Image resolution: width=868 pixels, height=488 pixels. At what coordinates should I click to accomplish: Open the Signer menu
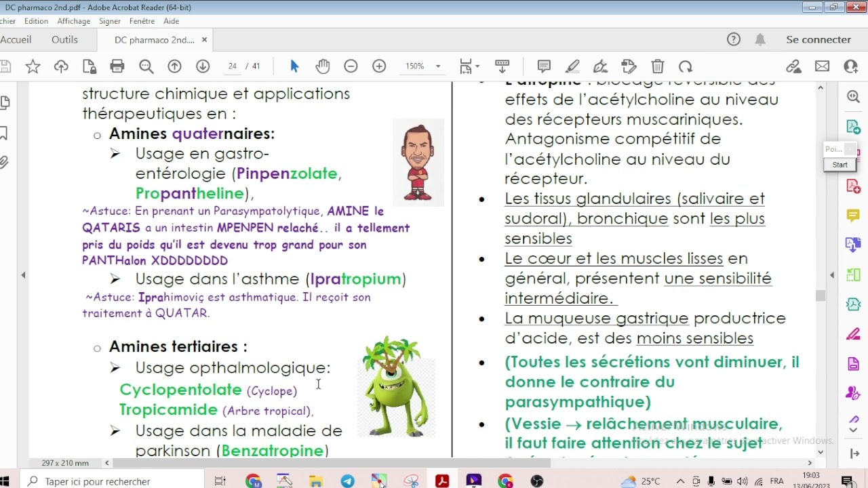[110, 21]
